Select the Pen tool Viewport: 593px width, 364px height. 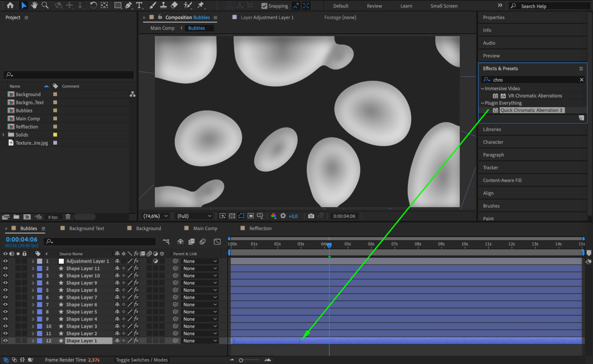128,5
